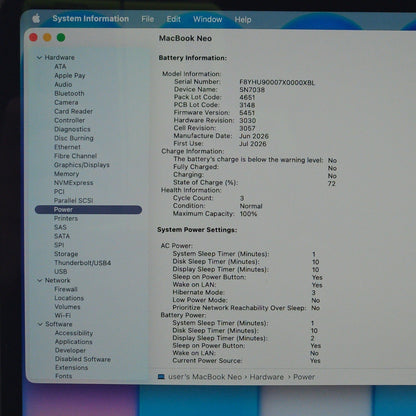
Task: Click user's MacBook Neo in path bar
Action: pos(205,377)
